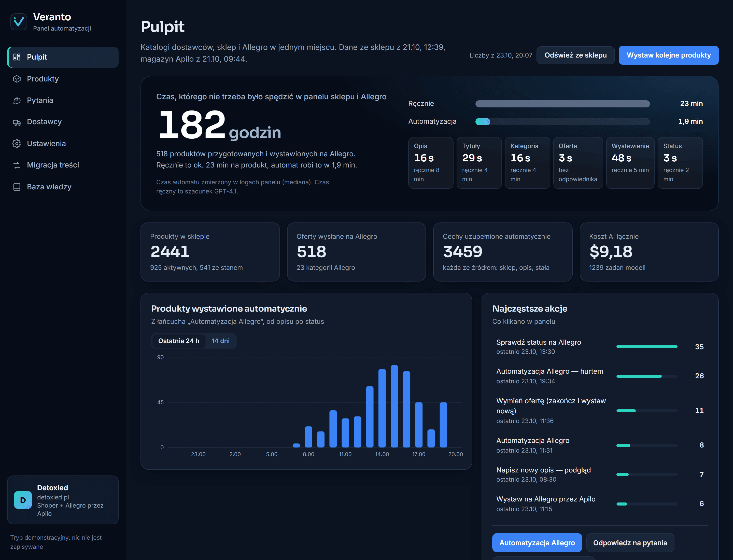Click the 14:00 chart bar
733x560 pixels.
tap(382, 408)
